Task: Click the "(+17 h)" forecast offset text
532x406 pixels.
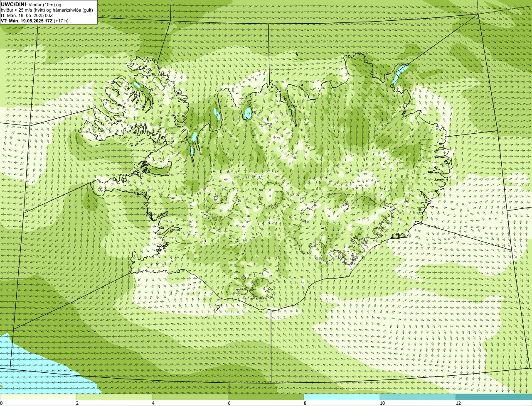Action: (61, 21)
